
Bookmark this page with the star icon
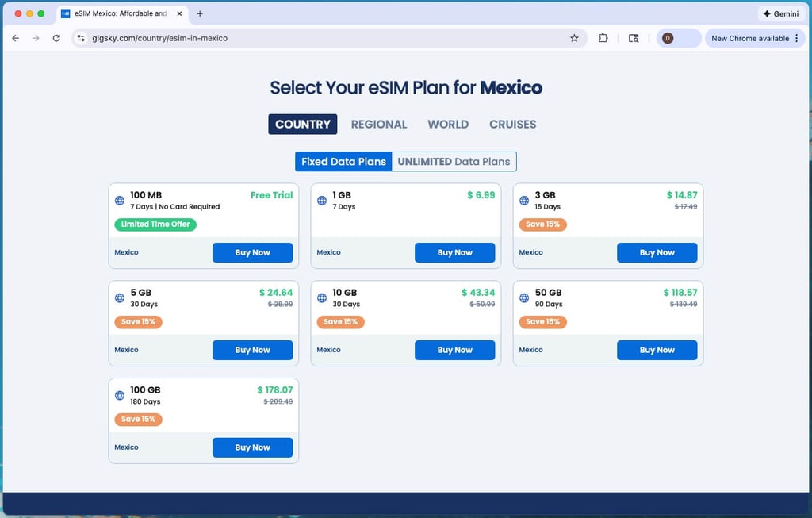[x=574, y=38]
